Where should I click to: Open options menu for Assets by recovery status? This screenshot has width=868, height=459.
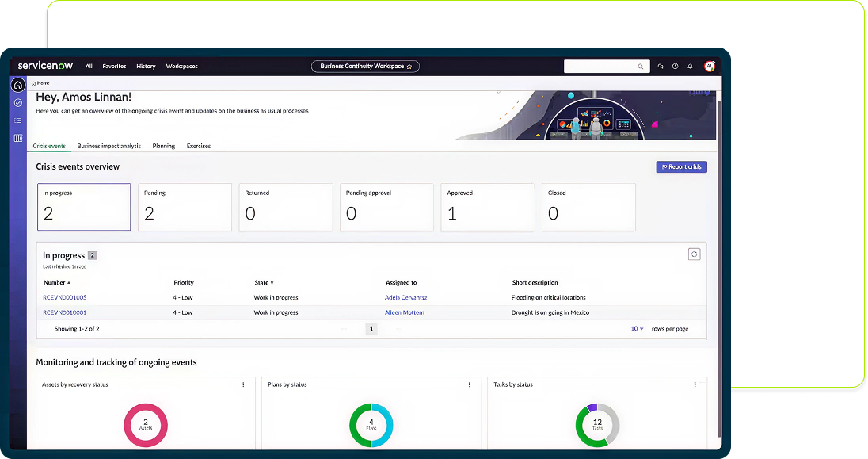243,384
